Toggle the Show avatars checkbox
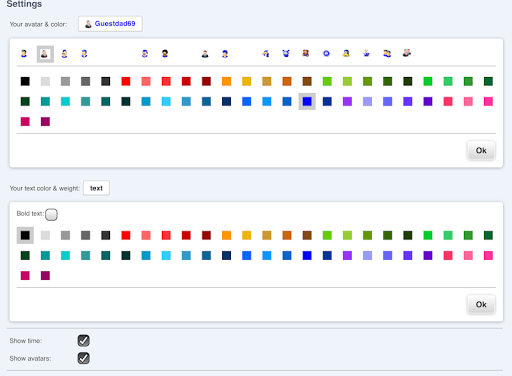512x376 pixels. click(x=84, y=358)
